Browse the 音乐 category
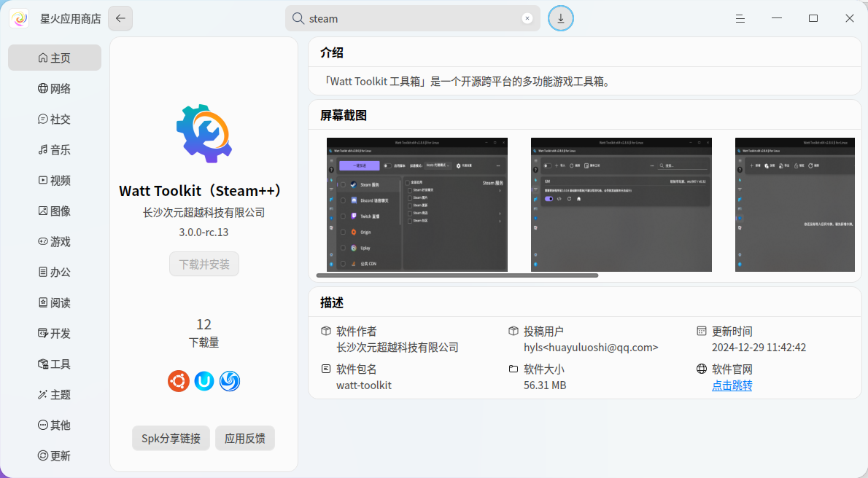Screen dimensions: 868x478 54,149
